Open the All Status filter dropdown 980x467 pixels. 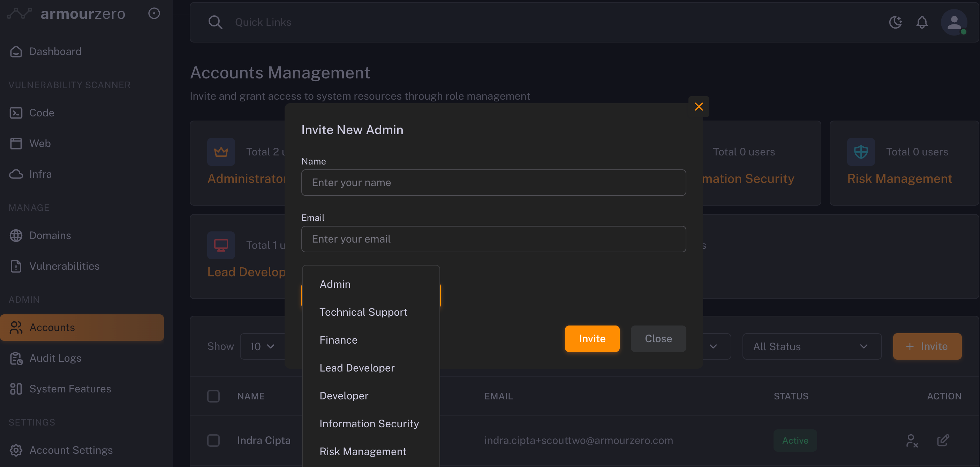pyautogui.click(x=812, y=346)
